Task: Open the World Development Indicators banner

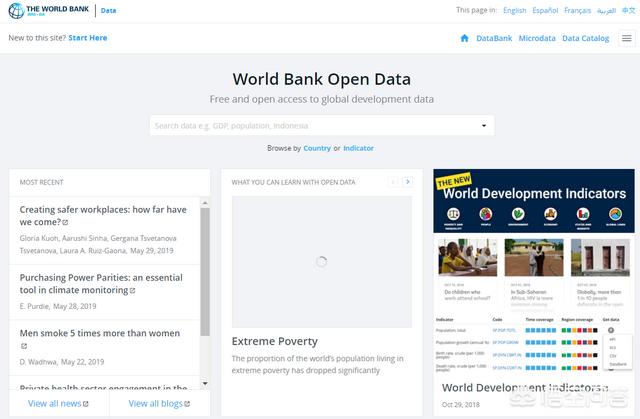Action: coord(534,201)
